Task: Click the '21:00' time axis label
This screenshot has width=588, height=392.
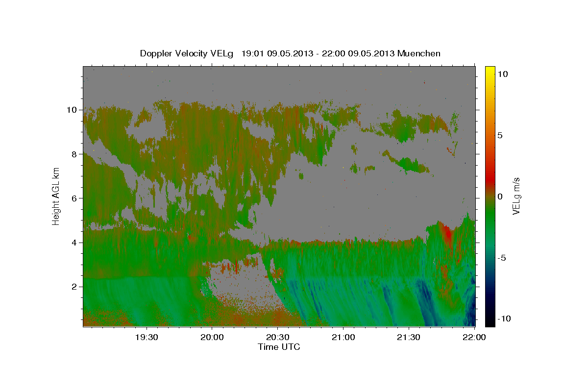Action: point(343,337)
